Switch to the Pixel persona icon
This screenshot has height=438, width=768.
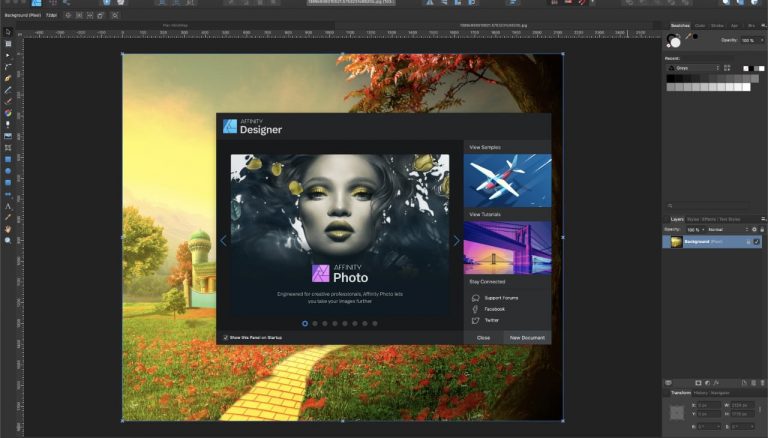coord(52,2)
